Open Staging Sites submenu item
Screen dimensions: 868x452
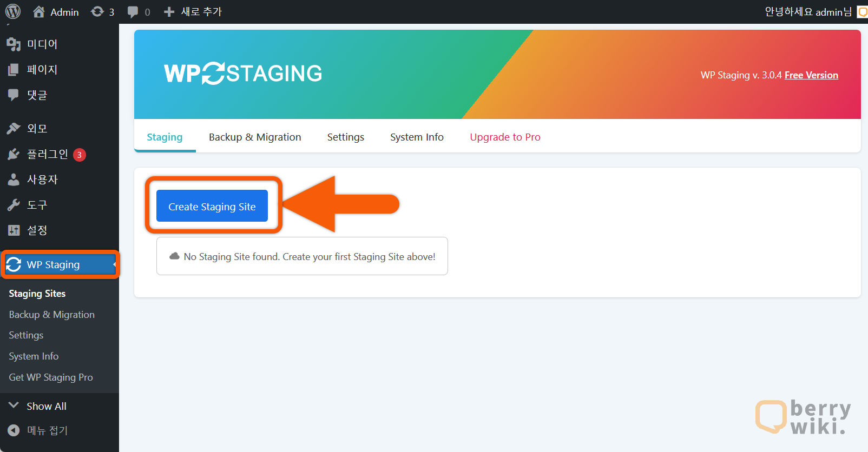(37, 294)
